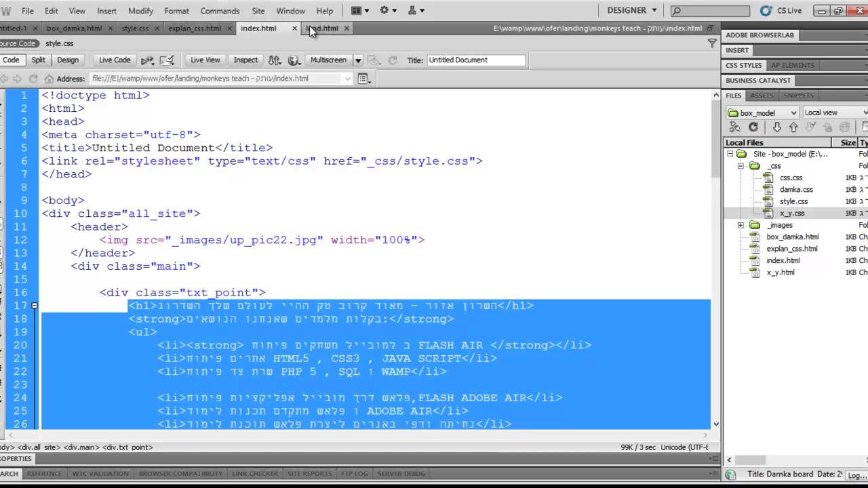Click the search box in application bar

pyautogui.click(x=711, y=11)
